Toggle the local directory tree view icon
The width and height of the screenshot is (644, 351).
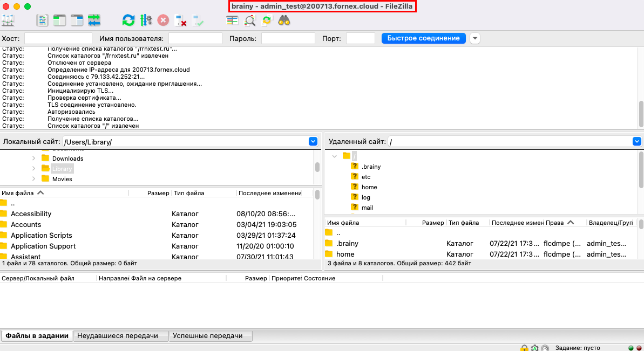59,20
